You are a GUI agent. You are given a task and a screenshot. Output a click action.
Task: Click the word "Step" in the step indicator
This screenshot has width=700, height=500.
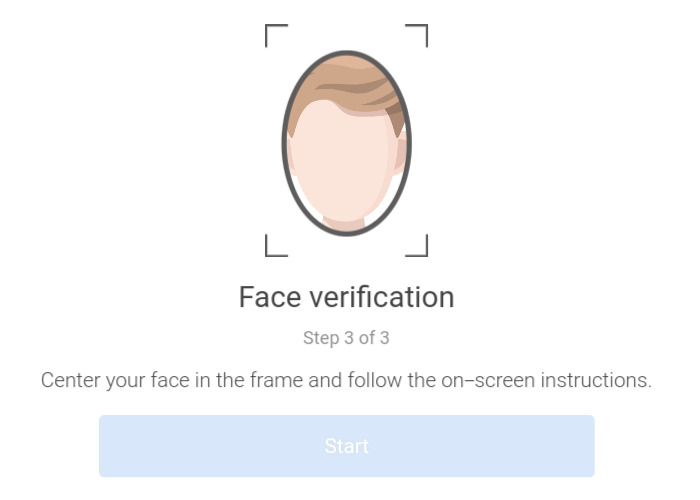(320, 338)
